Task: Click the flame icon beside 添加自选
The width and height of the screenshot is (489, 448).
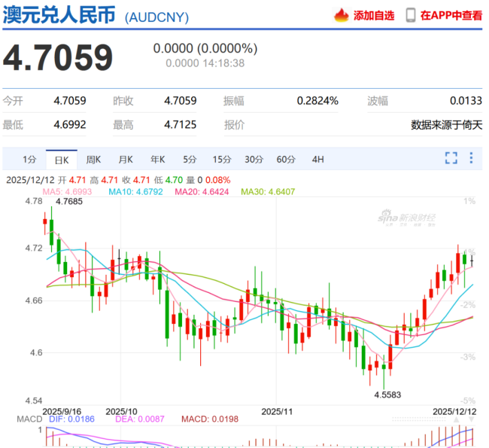Action: point(342,15)
